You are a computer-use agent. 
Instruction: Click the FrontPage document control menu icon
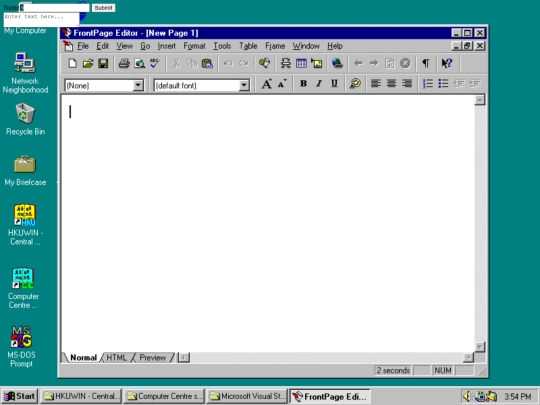click(68, 46)
